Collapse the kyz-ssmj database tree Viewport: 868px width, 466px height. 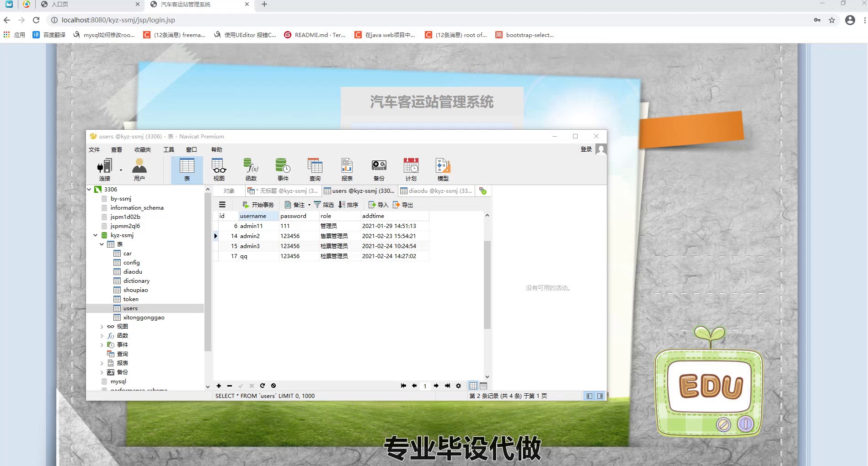pyautogui.click(x=95, y=235)
